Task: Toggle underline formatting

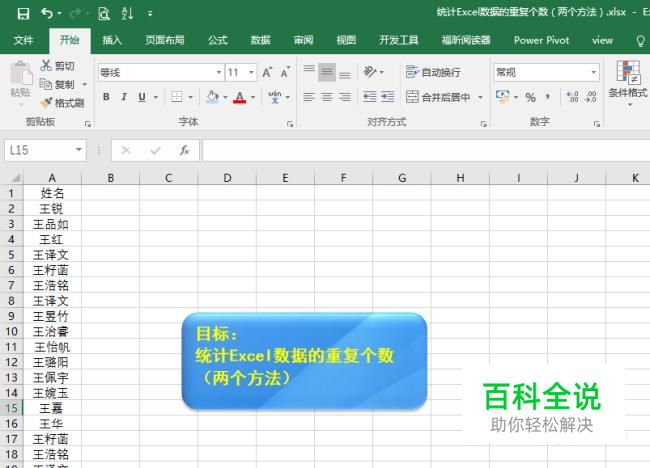Action: click(142, 97)
